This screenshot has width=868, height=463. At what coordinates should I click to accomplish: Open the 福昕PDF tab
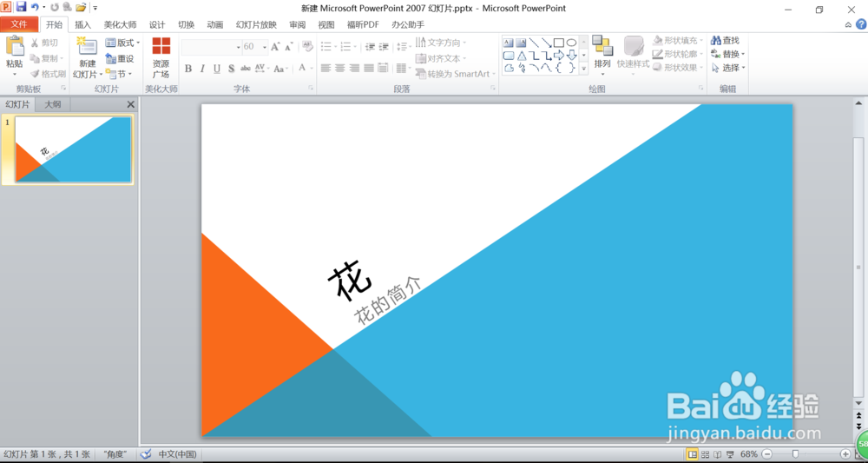tap(363, 24)
